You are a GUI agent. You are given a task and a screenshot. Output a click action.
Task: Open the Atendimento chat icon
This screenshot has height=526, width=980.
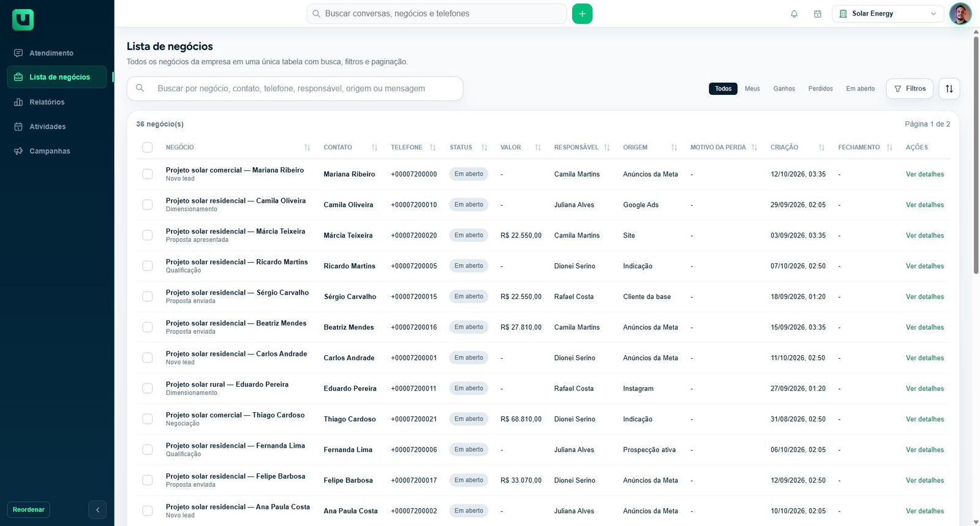pos(18,53)
